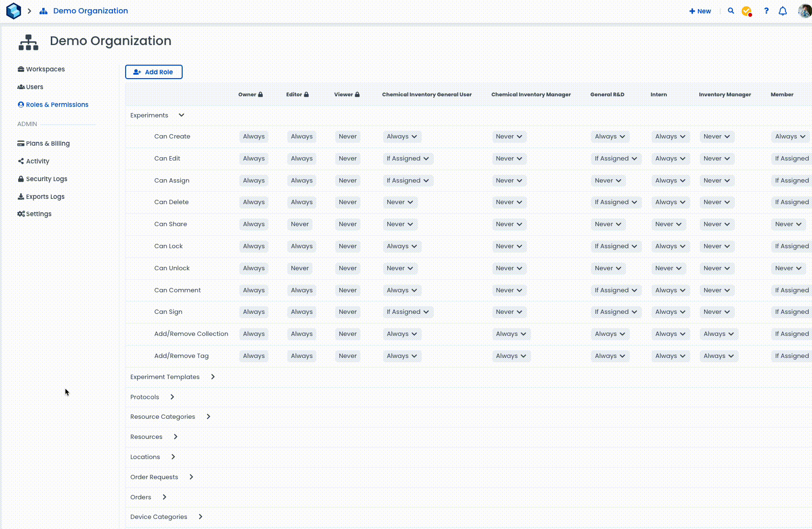The image size is (812, 529).
Task: Open Can Create dropdown for Member
Action: tap(790, 137)
